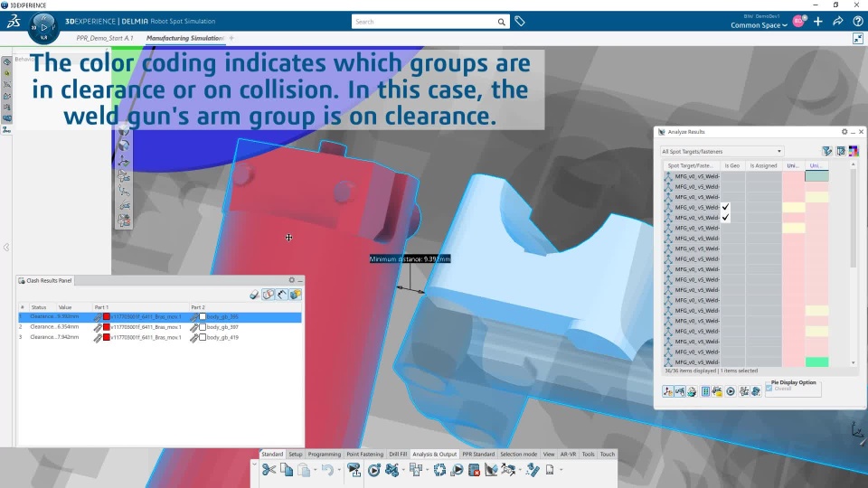Click the Search input field
The image size is (868, 488).
(423, 22)
